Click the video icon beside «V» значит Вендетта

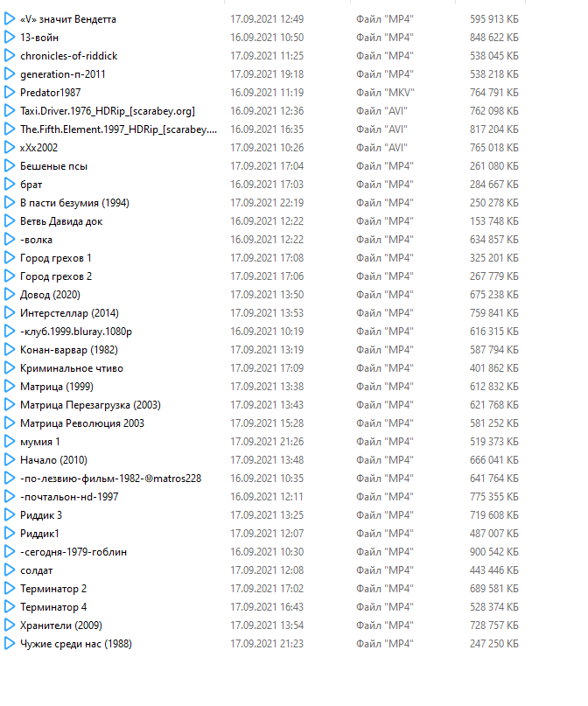[10, 19]
